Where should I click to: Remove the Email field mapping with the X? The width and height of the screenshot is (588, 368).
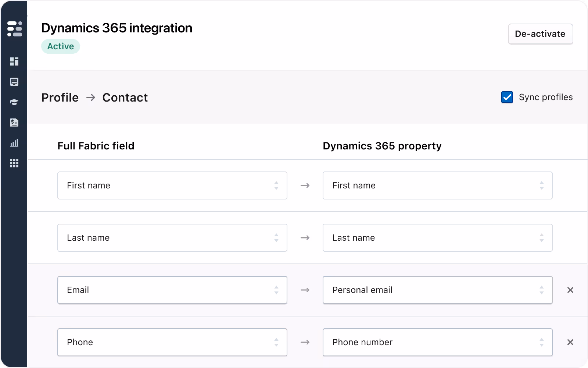(x=570, y=290)
